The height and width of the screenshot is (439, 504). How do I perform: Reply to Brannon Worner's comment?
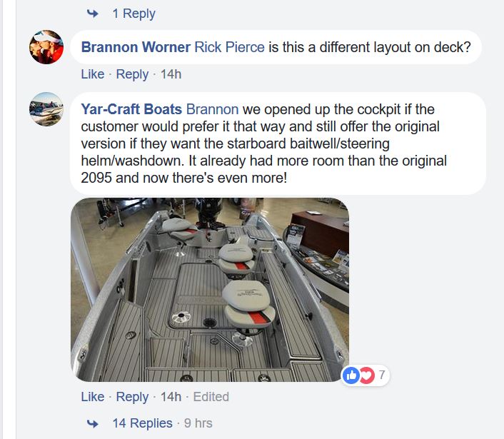(132, 74)
